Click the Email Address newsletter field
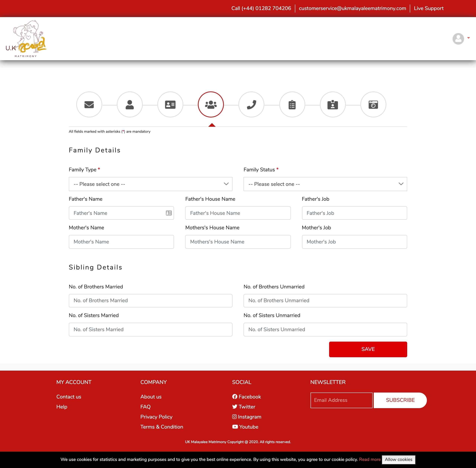The width and height of the screenshot is (476, 468). click(x=341, y=400)
